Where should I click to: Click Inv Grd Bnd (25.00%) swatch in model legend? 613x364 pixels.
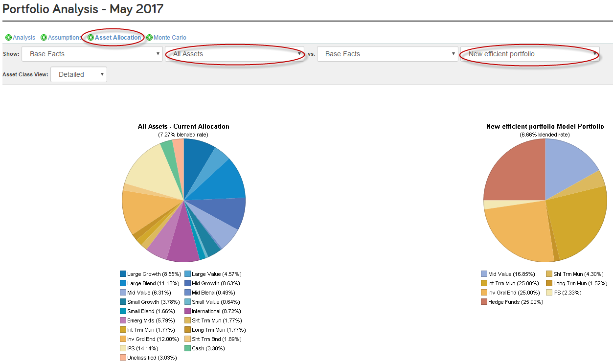(484, 293)
